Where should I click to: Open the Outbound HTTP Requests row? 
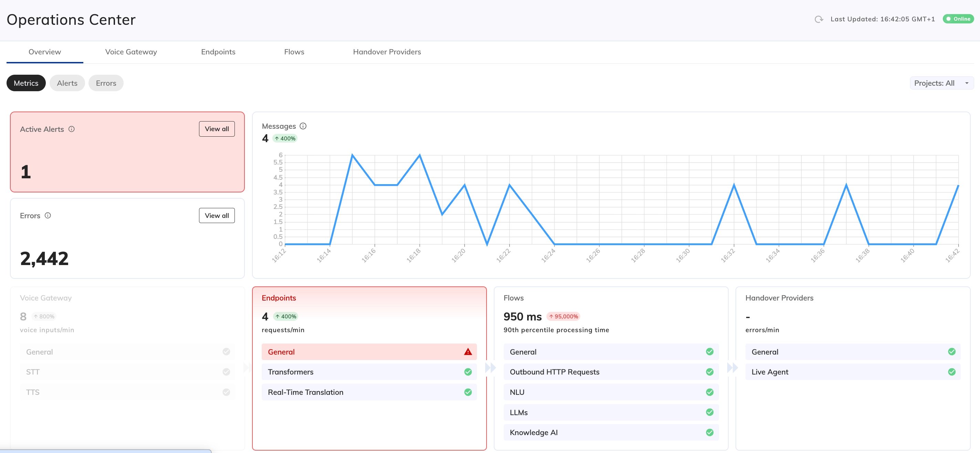point(611,372)
